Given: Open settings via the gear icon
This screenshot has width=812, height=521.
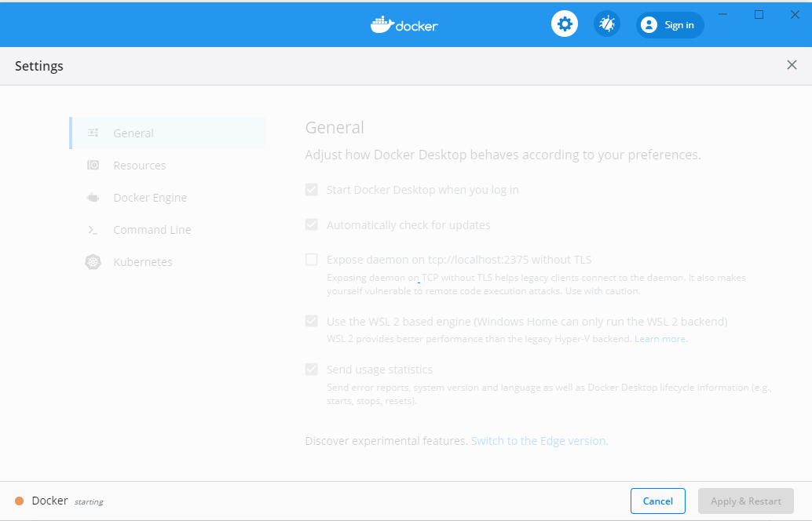Looking at the screenshot, I should [x=565, y=24].
